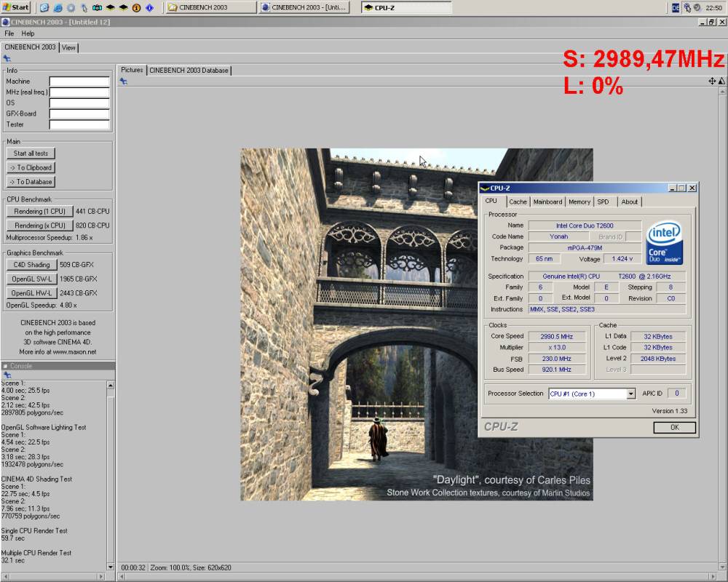Open the Start menu
The height and width of the screenshot is (582, 728).
pyautogui.click(x=16, y=7)
